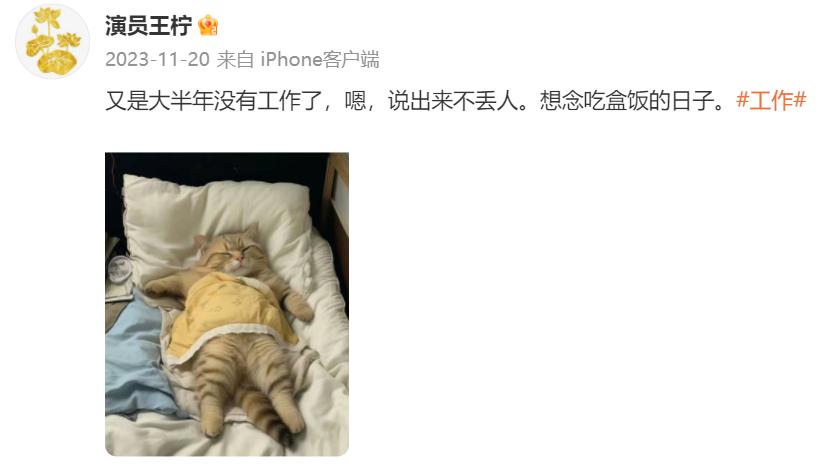Image resolution: width=822 pixels, height=467 pixels.
Task: Click the blue cloth in photo
Action: 136,354
